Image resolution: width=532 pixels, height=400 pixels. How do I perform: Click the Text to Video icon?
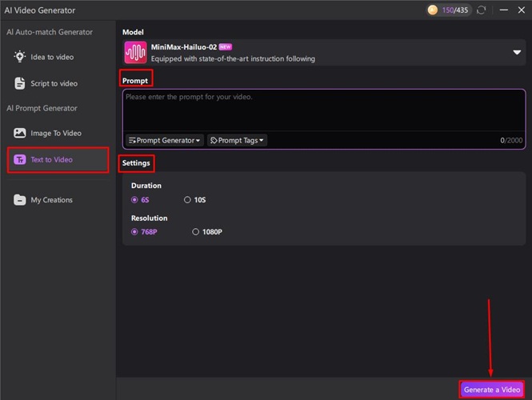coord(20,160)
